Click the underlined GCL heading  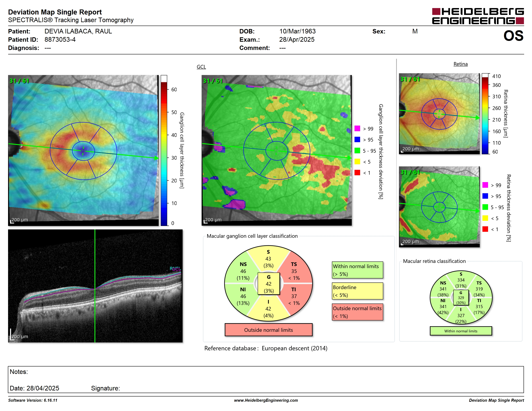(201, 67)
